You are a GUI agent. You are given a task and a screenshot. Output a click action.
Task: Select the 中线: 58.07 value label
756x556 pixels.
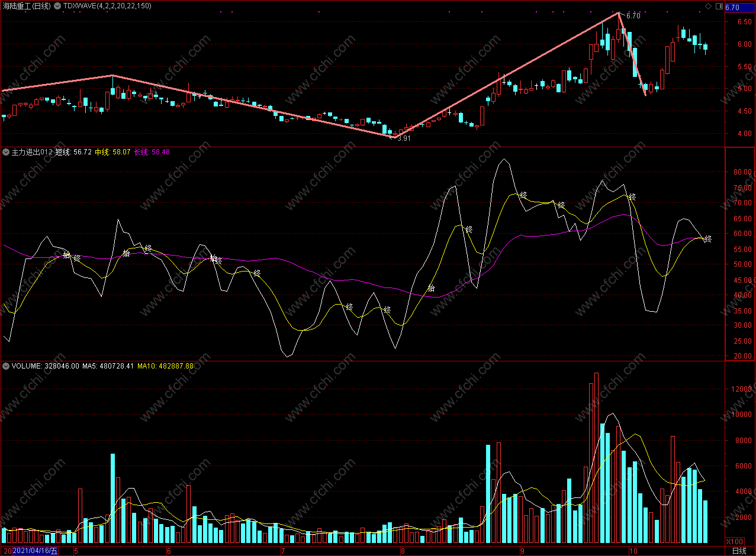tap(112, 152)
